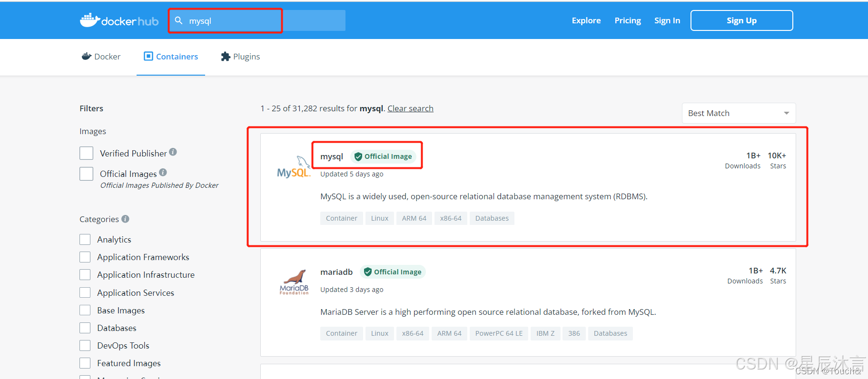
Task: Click the mariadb Linux tag
Action: pos(380,333)
